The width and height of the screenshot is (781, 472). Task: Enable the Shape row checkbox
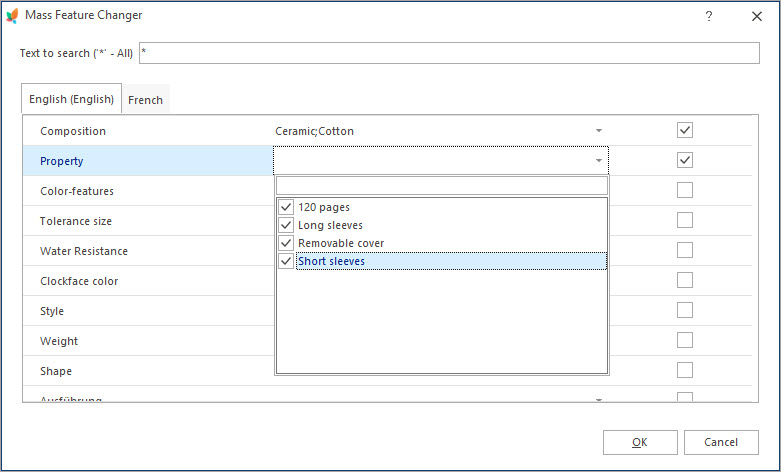coord(685,370)
